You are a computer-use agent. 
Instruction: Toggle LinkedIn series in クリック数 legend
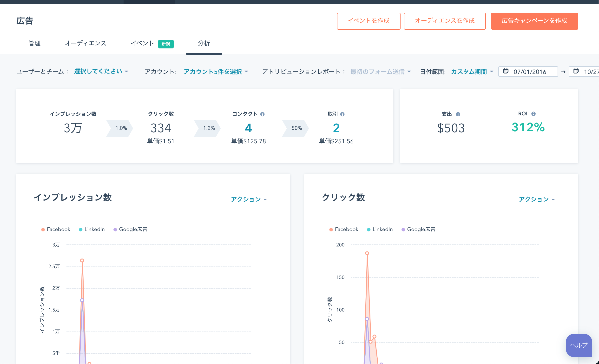pyautogui.click(x=380, y=229)
